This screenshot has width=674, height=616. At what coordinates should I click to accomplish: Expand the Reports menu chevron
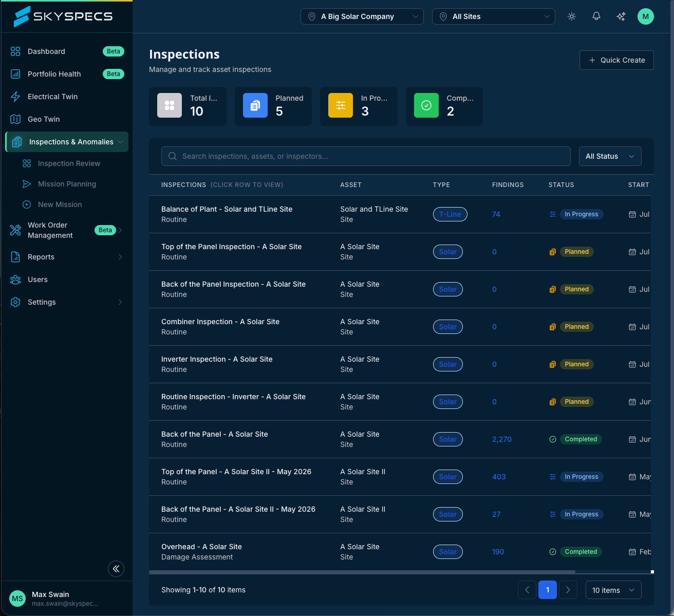[120, 257]
